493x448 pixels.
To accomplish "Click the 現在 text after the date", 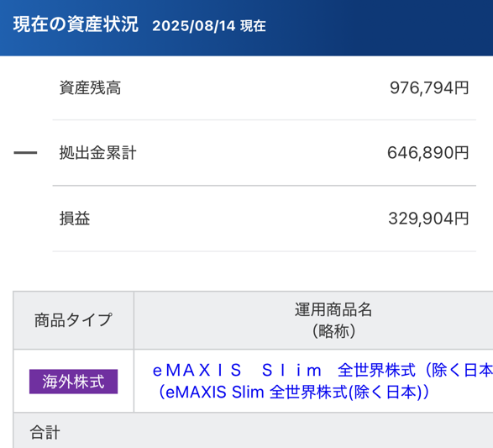I will coord(253,26).
